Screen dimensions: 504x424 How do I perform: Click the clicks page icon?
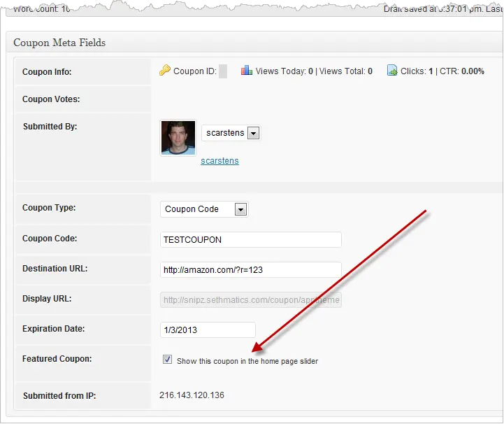pyautogui.click(x=392, y=70)
